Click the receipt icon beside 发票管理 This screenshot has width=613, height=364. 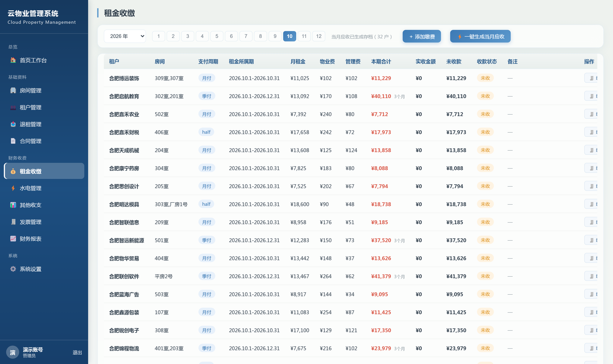(13, 222)
